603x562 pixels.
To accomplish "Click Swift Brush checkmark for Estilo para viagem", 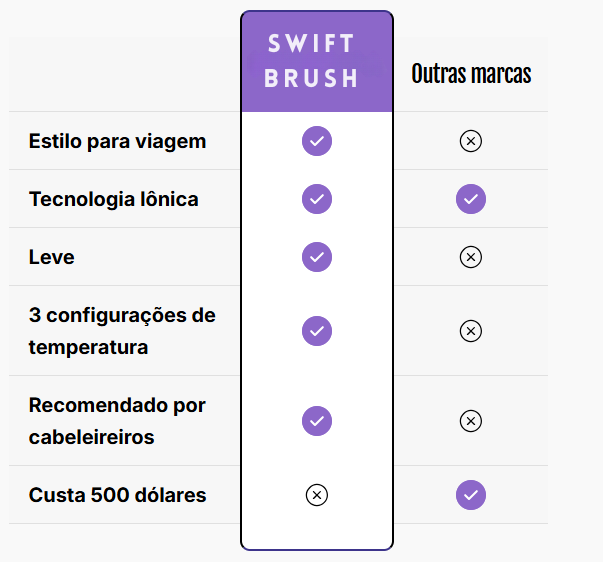I will coord(316,141).
